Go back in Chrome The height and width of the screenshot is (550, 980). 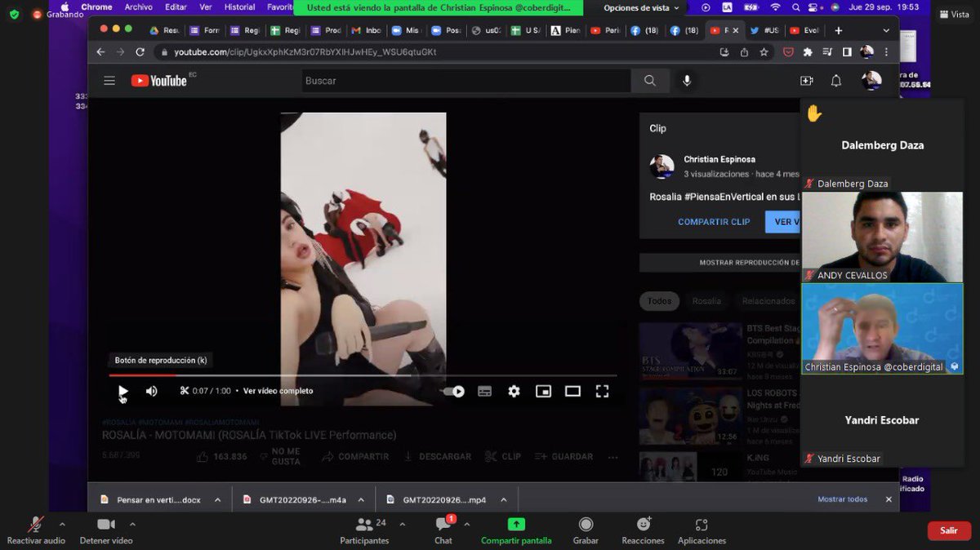[x=101, y=51]
